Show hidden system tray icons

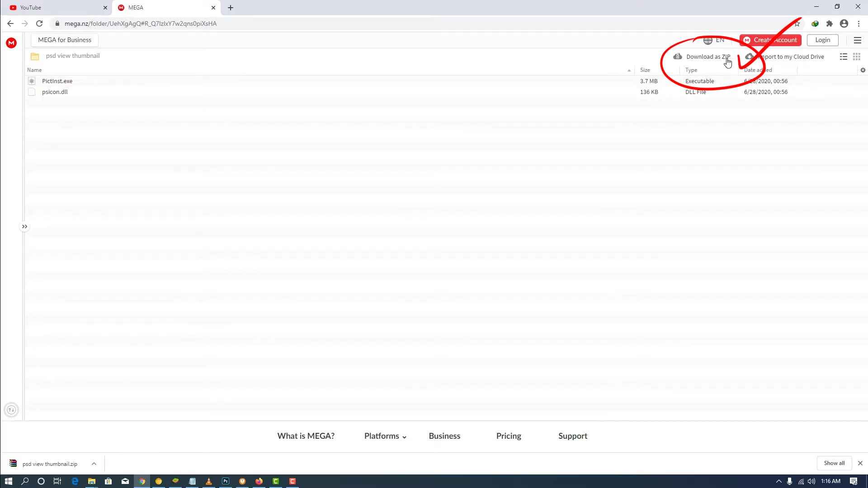(x=778, y=481)
